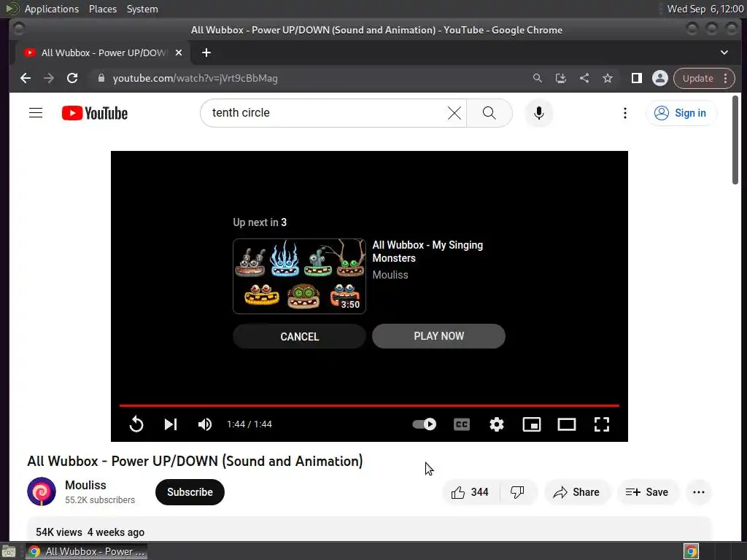Dislike the video
747x560 pixels.
coord(517,492)
